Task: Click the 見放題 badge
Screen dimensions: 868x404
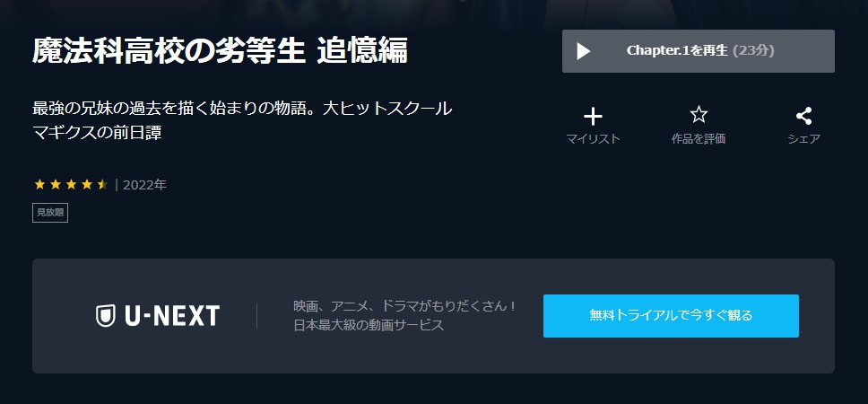Action: pos(50,213)
